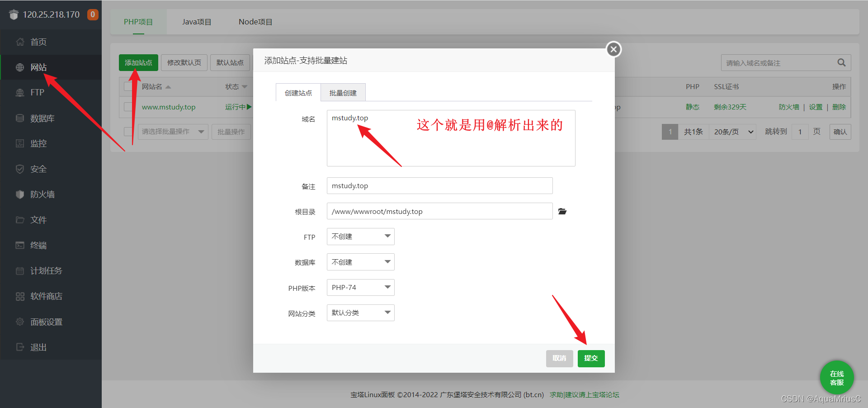Toggle the checkbox beside batch operation dropdown

pos(128,132)
